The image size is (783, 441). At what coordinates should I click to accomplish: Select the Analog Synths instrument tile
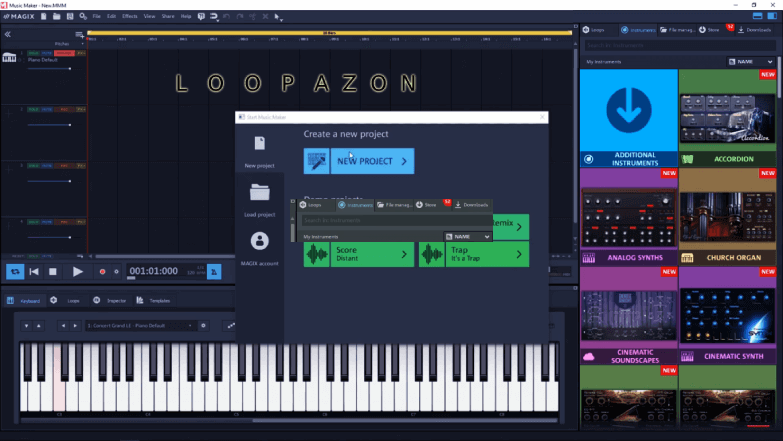[629, 217]
